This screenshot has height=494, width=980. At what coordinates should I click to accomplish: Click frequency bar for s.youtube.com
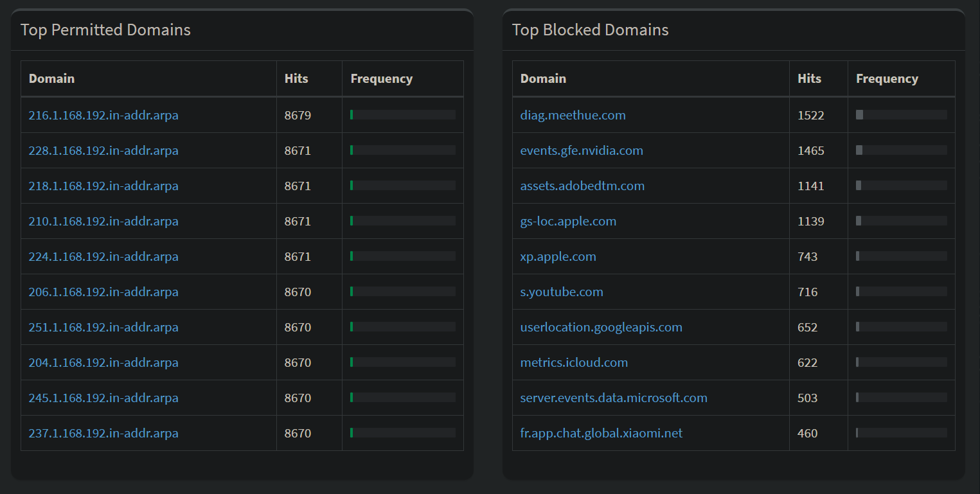coord(901,291)
